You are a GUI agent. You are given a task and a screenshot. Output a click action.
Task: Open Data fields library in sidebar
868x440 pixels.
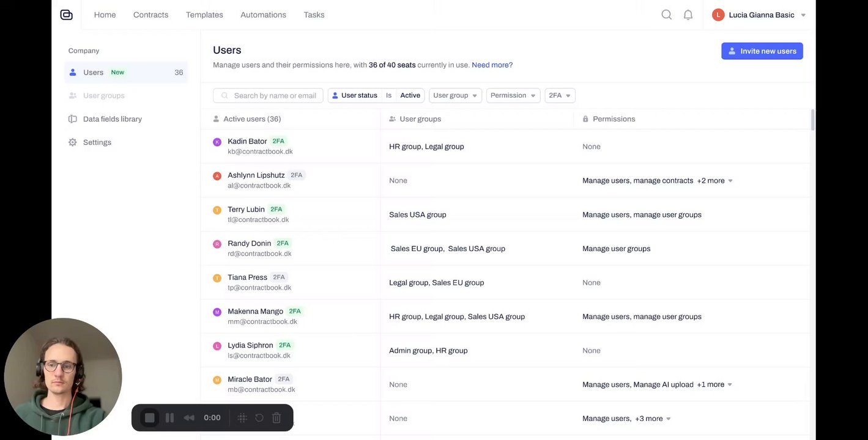(112, 119)
